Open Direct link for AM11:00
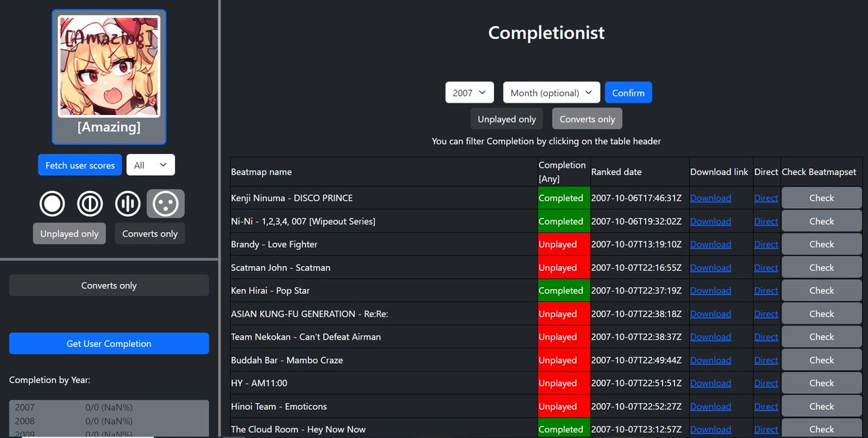The image size is (868, 438). tap(766, 383)
